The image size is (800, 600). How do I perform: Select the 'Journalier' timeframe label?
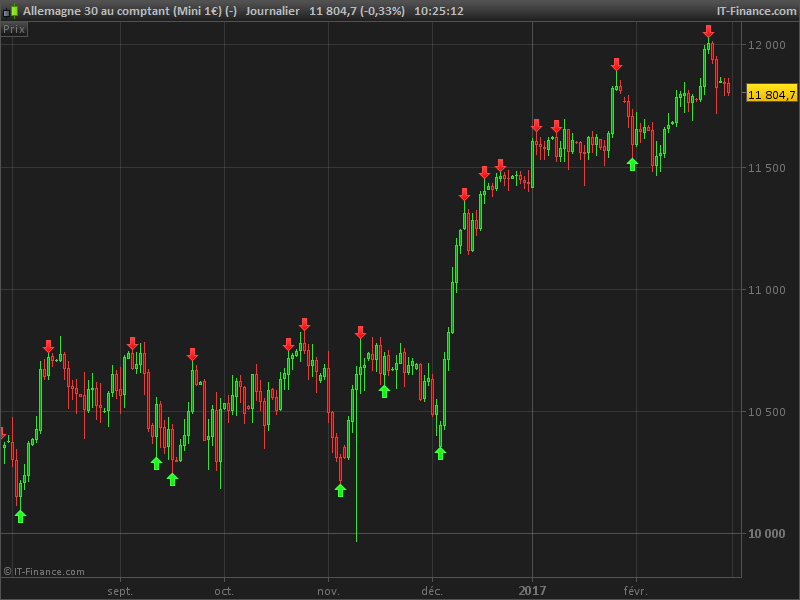click(272, 11)
